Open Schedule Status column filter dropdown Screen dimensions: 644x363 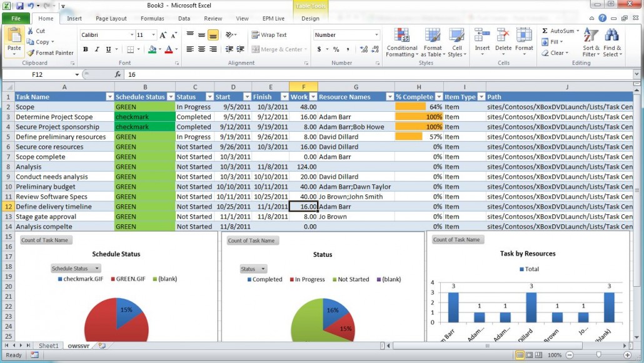pos(171,97)
